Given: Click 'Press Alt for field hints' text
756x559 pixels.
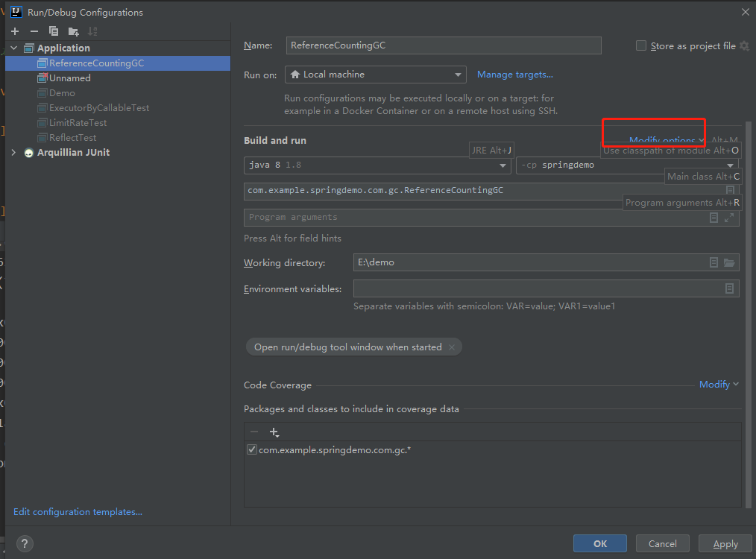Looking at the screenshot, I should [x=293, y=239].
